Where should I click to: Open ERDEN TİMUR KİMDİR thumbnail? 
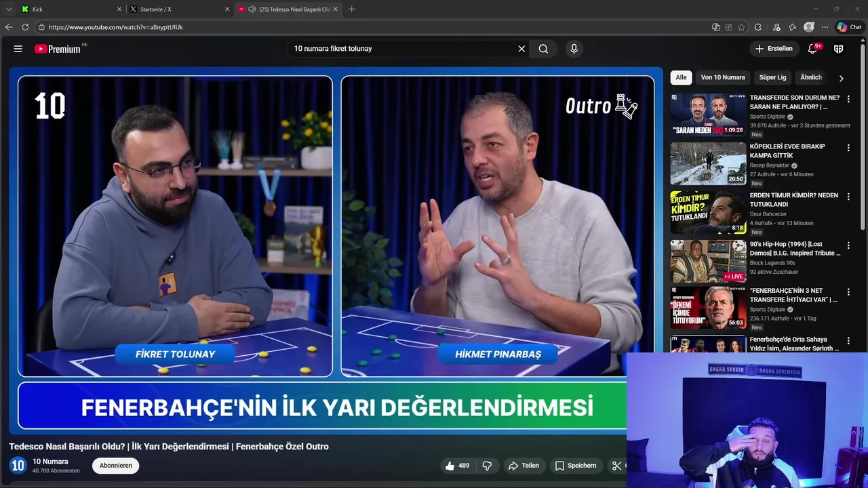pos(708,212)
